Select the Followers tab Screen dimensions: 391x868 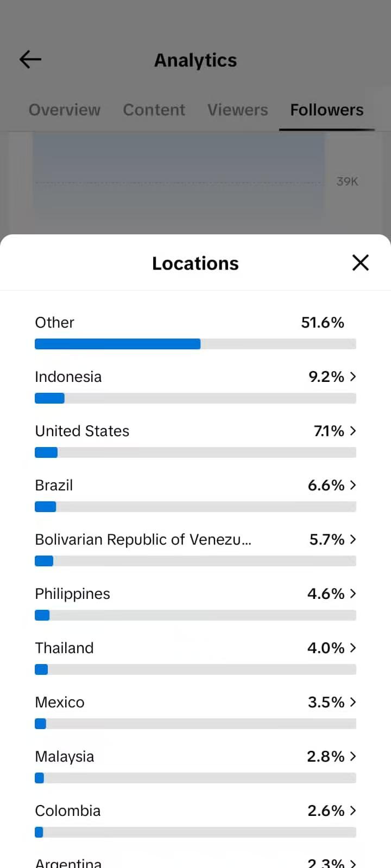327,110
